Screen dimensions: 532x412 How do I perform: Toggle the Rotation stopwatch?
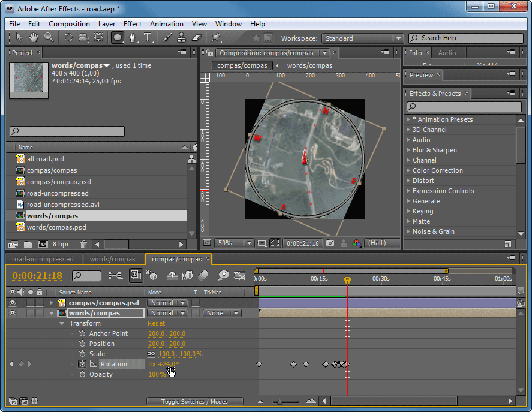pos(82,364)
